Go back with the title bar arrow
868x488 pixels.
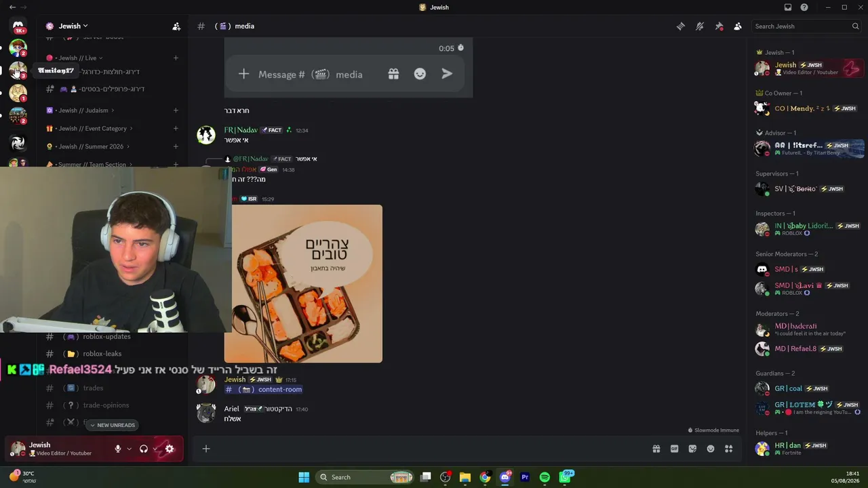[12, 7]
